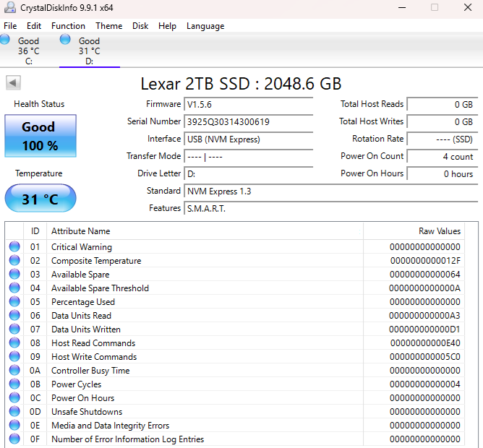The height and width of the screenshot is (448, 483).
Task: Click the Available Spare status orb
Action: [14, 274]
